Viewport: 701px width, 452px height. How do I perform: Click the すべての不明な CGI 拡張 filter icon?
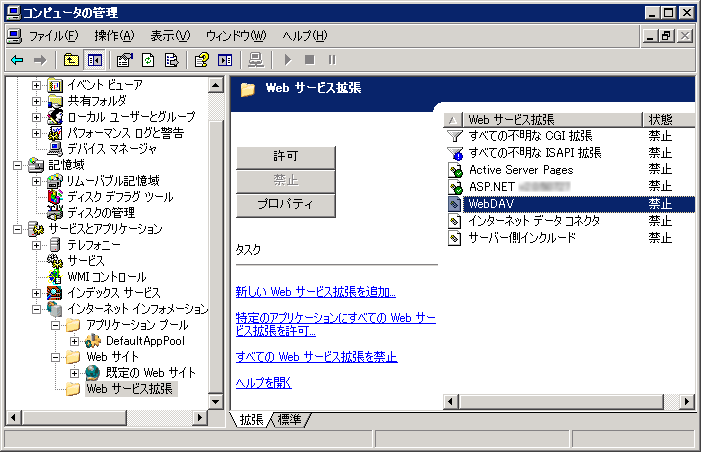455,135
